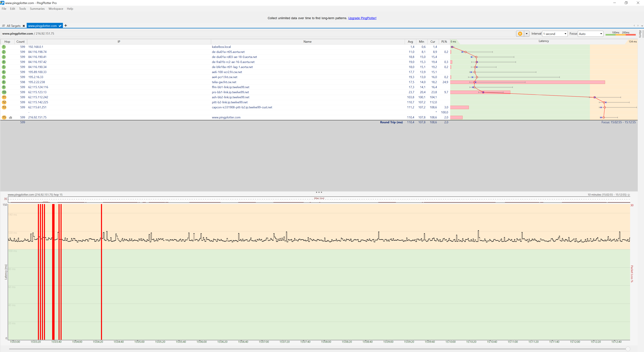The height and width of the screenshot is (352, 644).
Task: Click the Upgrade PingPlotter! link
Action: tap(362, 18)
